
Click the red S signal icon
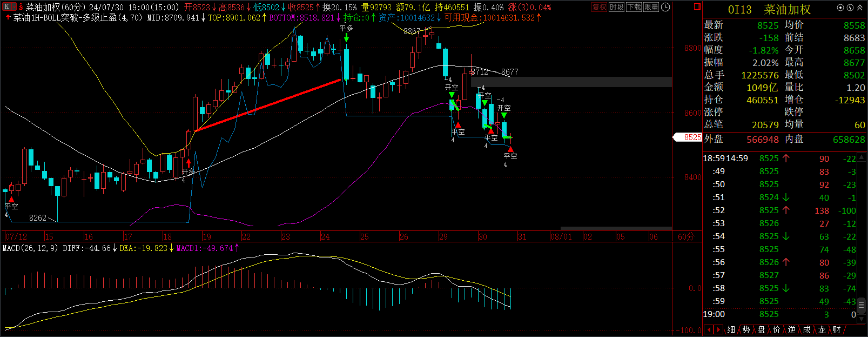tap(21, 7)
